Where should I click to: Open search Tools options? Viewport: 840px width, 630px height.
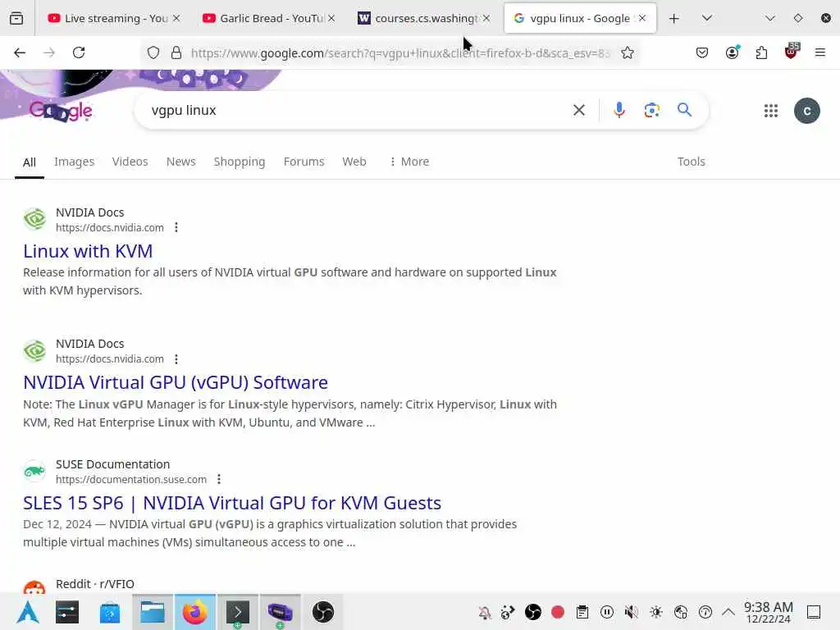coord(691,162)
